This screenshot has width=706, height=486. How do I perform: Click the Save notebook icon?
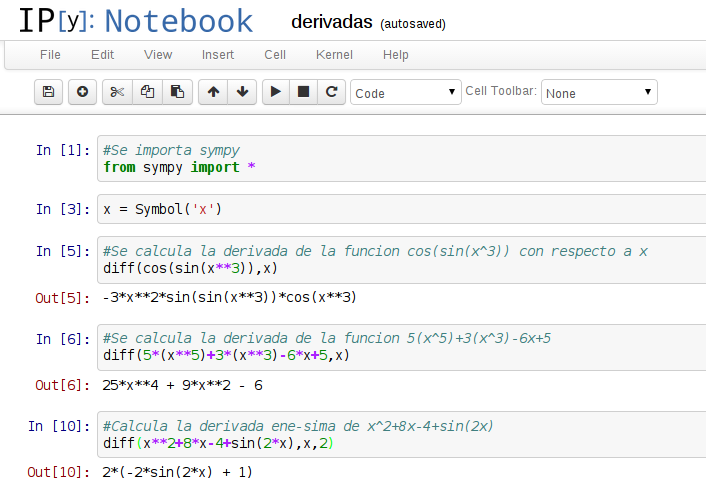click(x=48, y=92)
